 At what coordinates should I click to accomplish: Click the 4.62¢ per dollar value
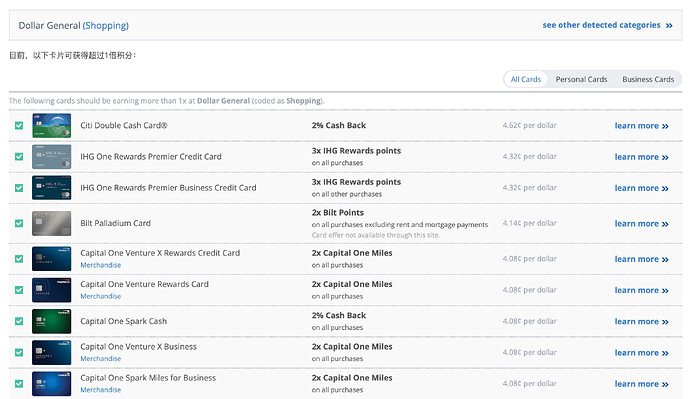(x=529, y=125)
